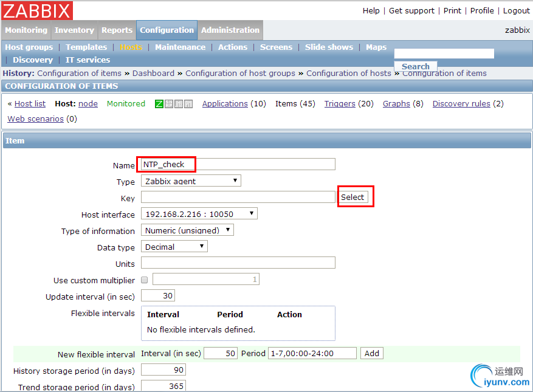Select the Configuration tab

(x=167, y=30)
